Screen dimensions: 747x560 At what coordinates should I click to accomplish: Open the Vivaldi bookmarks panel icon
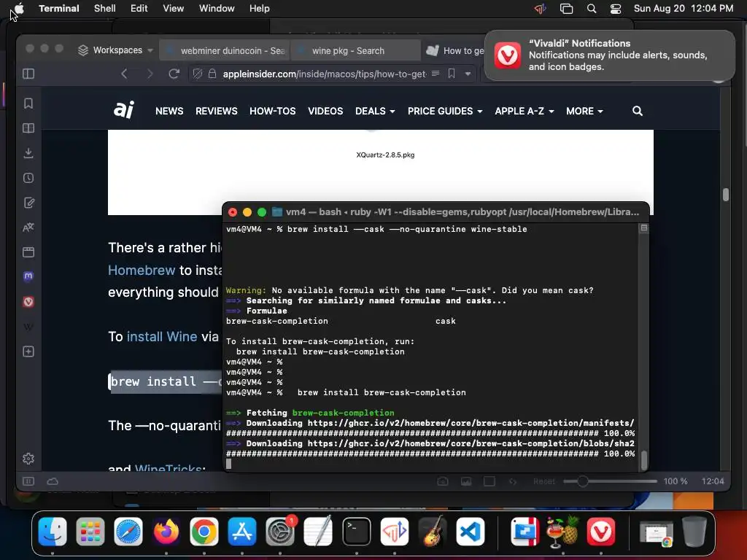tap(28, 104)
